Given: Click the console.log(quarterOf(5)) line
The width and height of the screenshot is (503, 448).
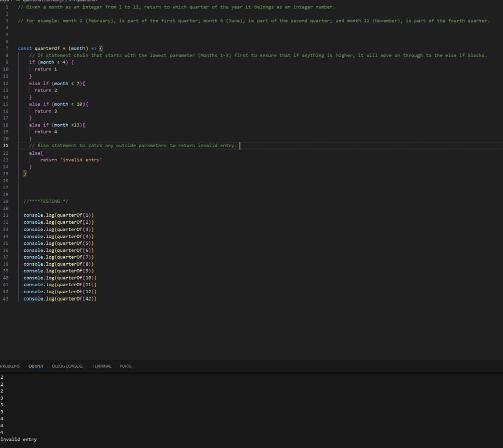Looking at the screenshot, I should [58, 243].
